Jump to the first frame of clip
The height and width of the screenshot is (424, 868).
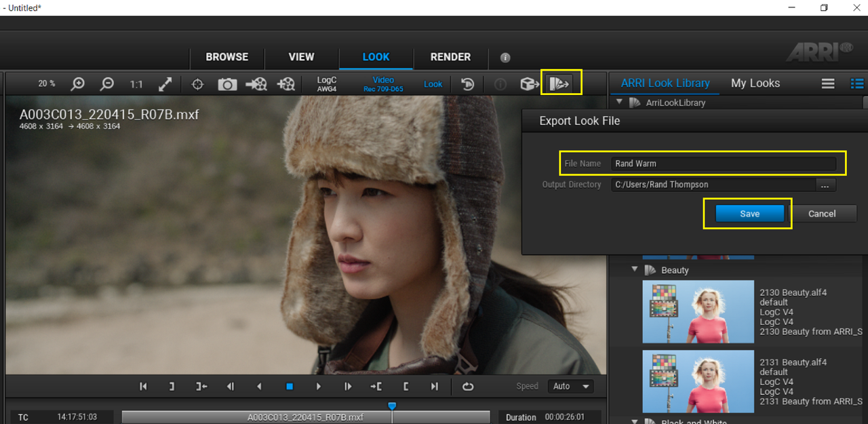[x=143, y=386]
